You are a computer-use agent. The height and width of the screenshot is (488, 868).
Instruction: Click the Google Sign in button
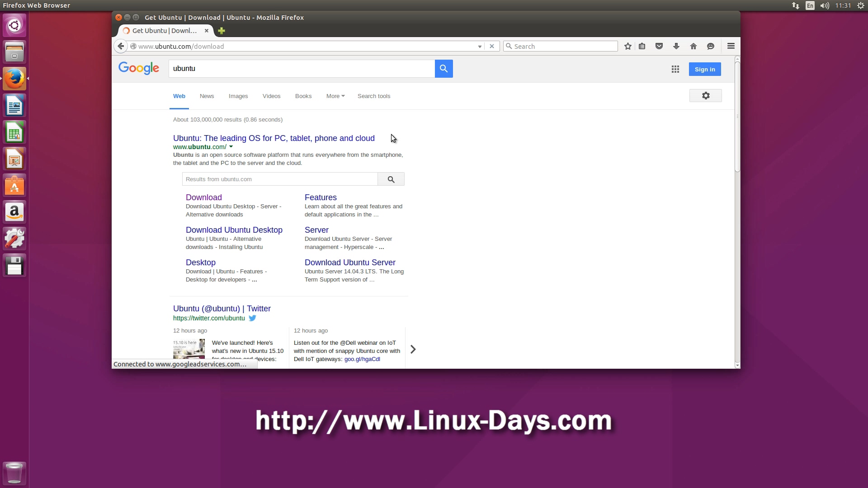coord(705,69)
